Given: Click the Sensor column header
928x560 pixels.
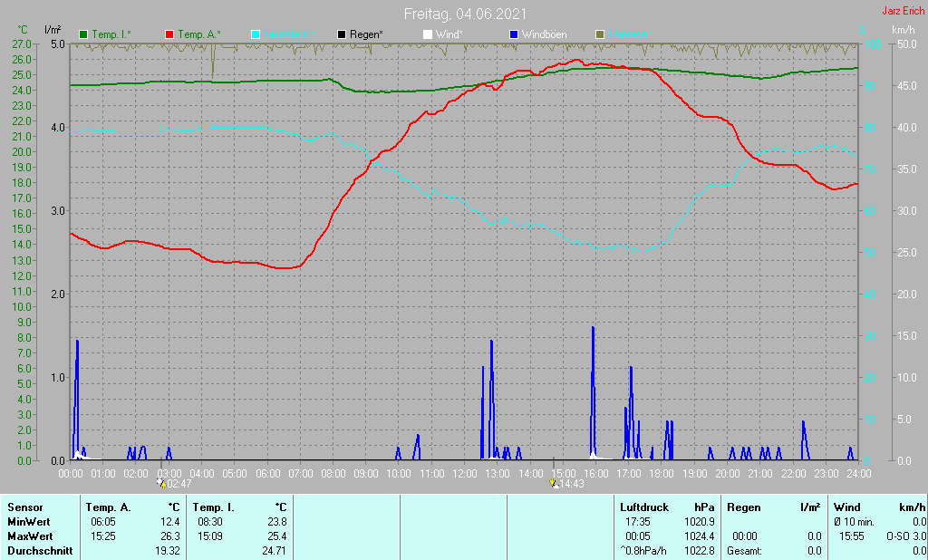Looking at the screenshot, I should (24, 507).
